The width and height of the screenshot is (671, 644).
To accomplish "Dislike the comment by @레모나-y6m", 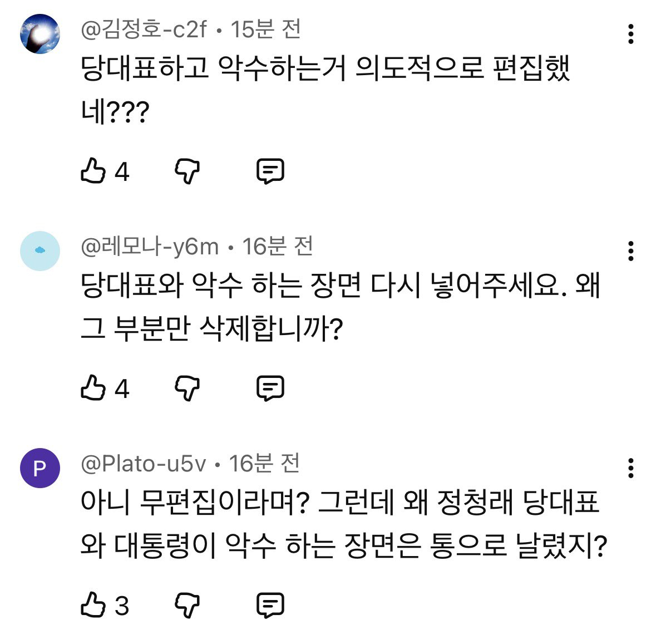I will (x=188, y=388).
